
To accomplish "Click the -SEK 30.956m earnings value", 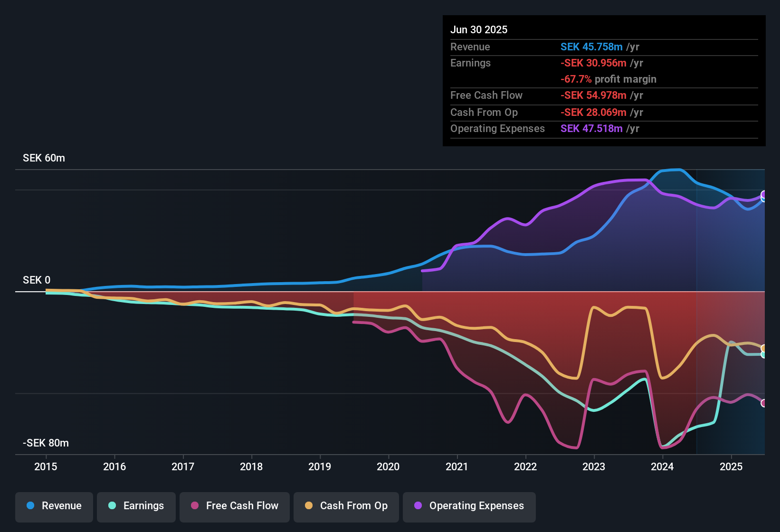I will [x=593, y=63].
